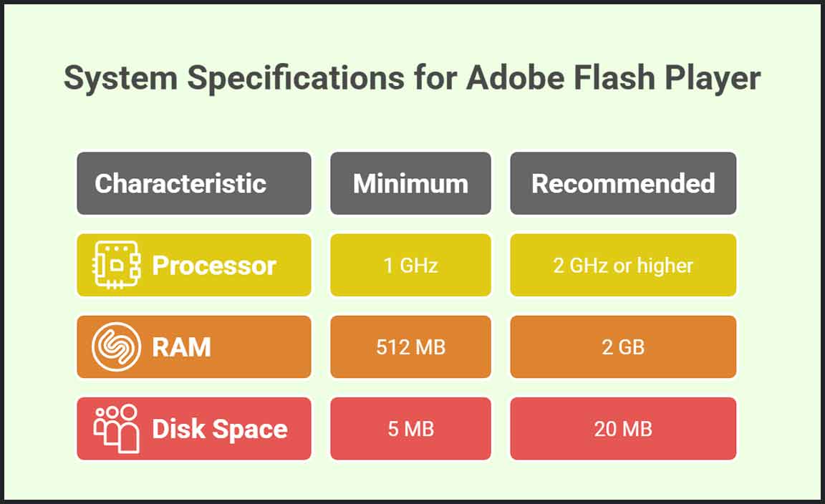
Task: Click the Processor circuit board icon
Action: click(117, 265)
